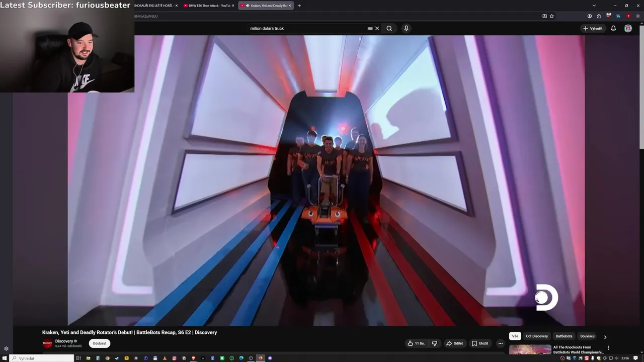Open the browser hamburger menu
This screenshot has width=644, height=362.
[x=638, y=16]
